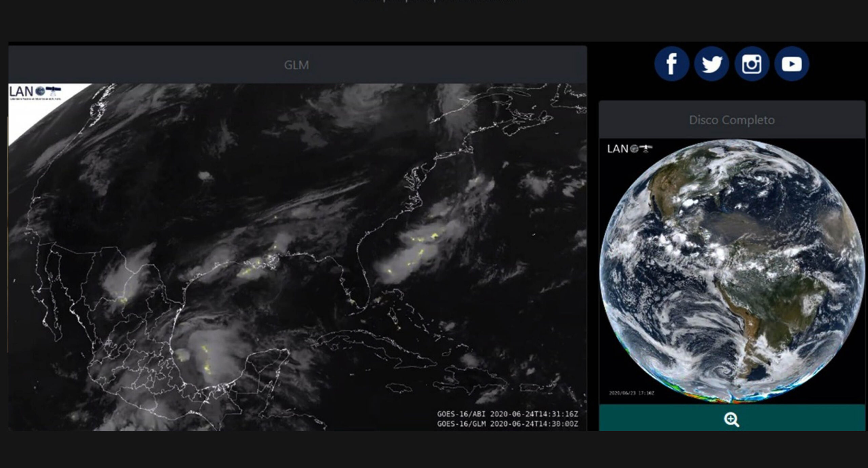Image resolution: width=868 pixels, height=468 pixels.
Task: Click the Disco Completo panel header
Action: [x=732, y=120]
